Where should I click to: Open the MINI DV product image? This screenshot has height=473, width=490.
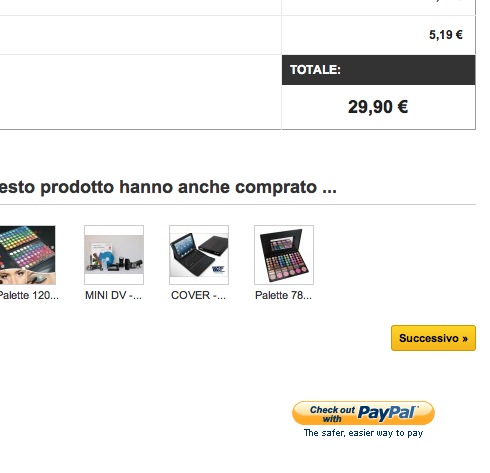pyautogui.click(x=114, y=255)
